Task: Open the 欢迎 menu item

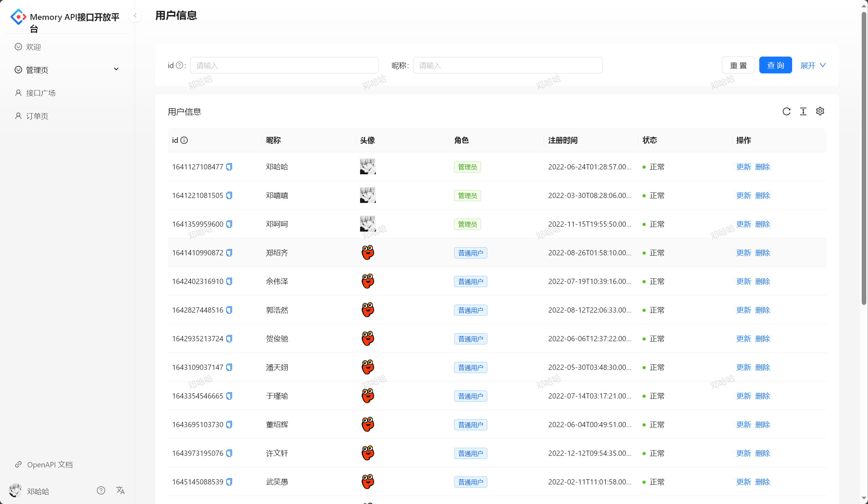Action: tap(67, 47)
